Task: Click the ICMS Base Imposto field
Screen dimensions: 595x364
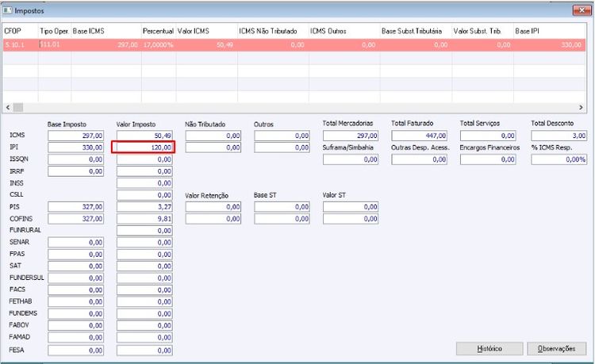Action: (x=76, y=136)
